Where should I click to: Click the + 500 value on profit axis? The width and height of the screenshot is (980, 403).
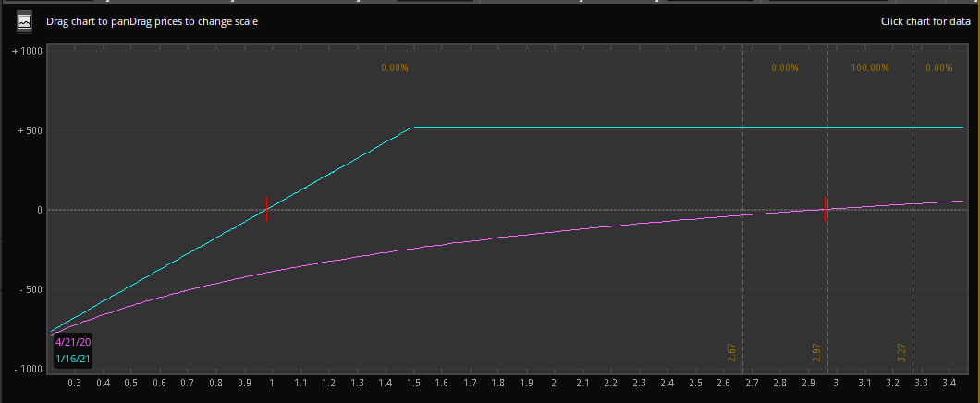[30, 130]
